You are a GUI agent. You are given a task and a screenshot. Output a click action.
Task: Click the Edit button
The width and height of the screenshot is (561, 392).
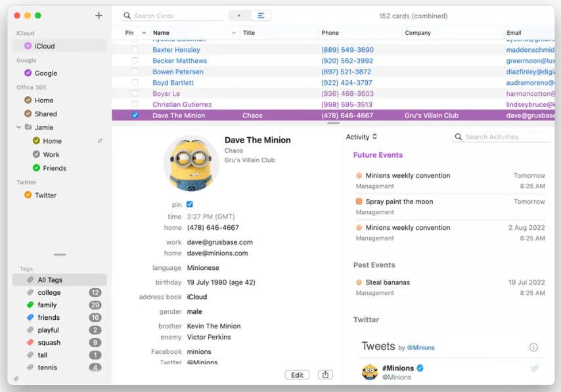pyautogui.click(x=297, y=374)
